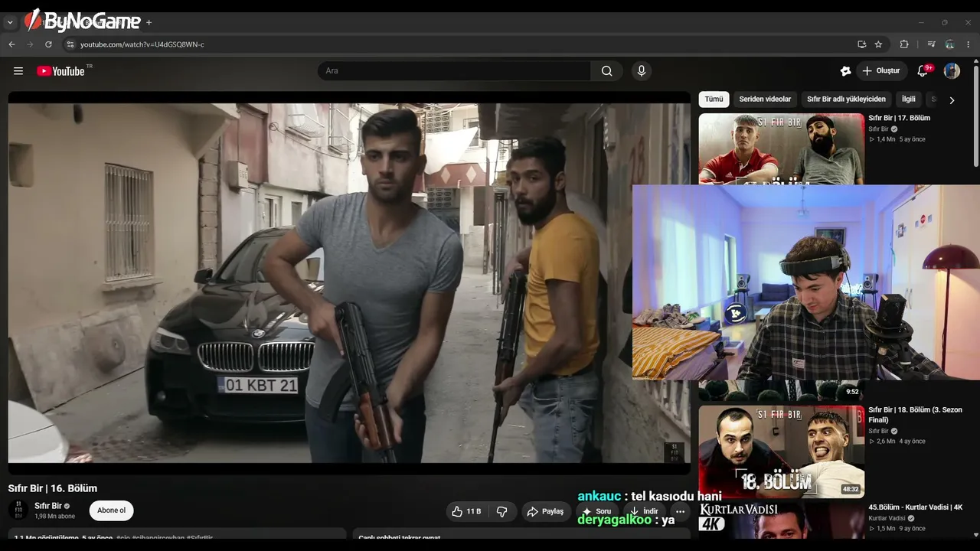Screen dimensions: 980x551
Task: Open the 18. Bölüm video thumbnail
Action: pos(782,452)
